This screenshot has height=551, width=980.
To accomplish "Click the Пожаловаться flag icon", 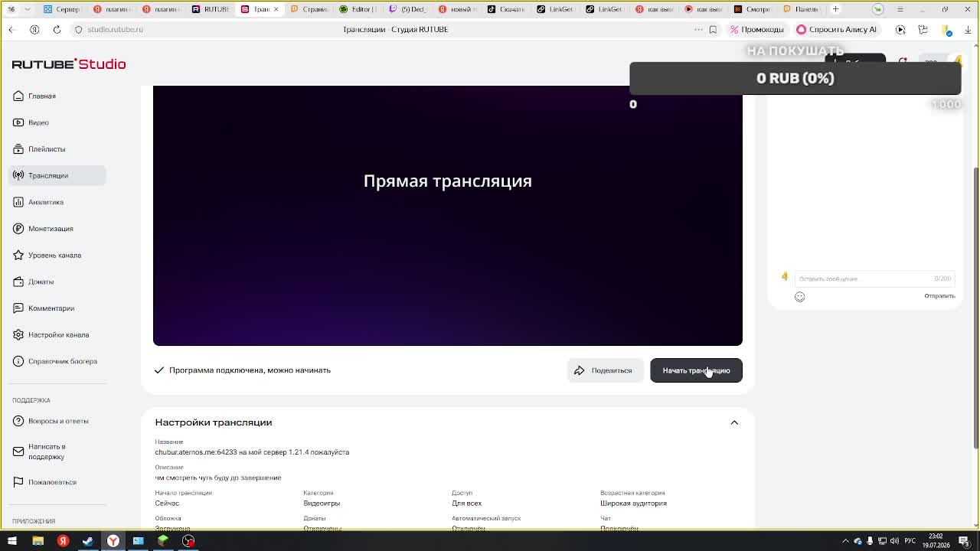I will pos(18,482).
